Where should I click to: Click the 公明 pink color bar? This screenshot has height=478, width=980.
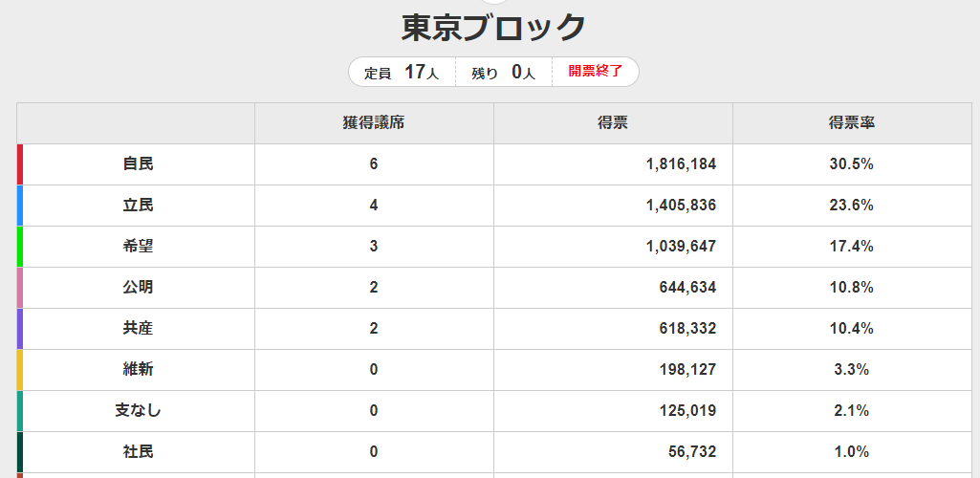click(x=20, y=288)
